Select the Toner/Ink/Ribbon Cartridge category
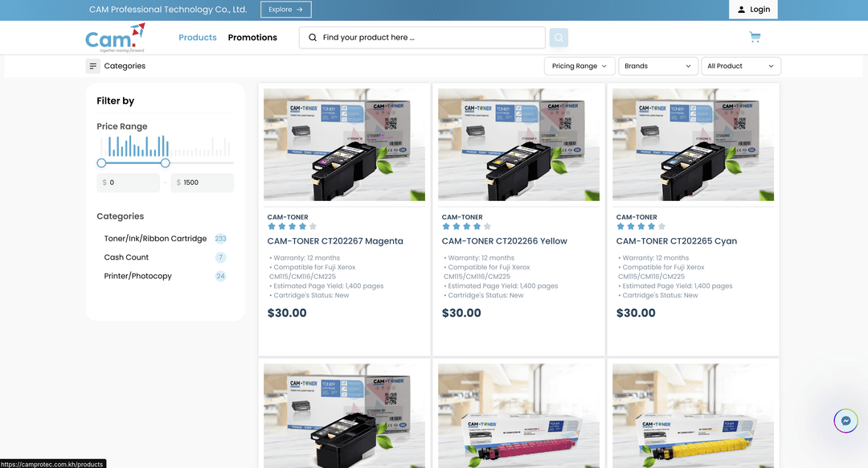 [x=156, y=239]
